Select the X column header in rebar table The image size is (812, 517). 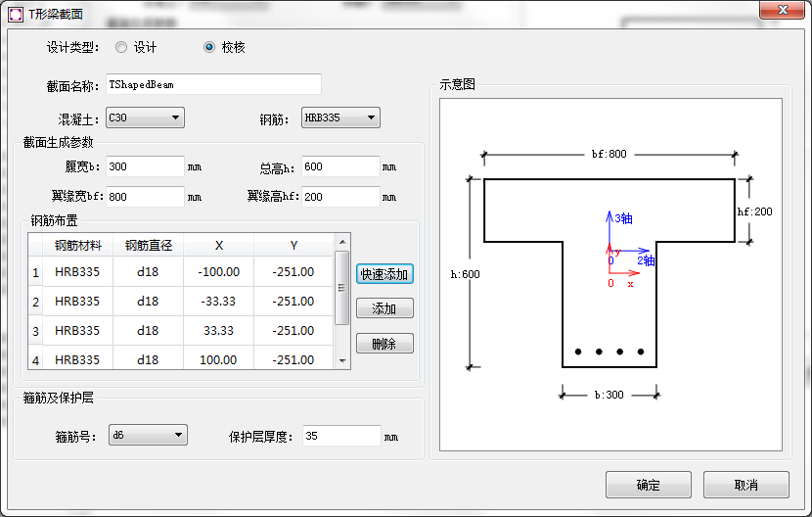coord(218,245)
